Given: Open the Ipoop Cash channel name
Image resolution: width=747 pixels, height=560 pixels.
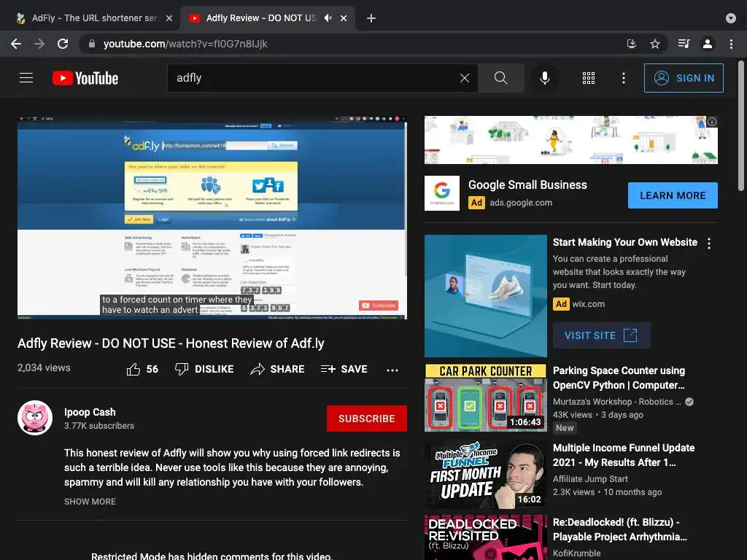Looking at the screenshot, I should click(x=90, y=412).
